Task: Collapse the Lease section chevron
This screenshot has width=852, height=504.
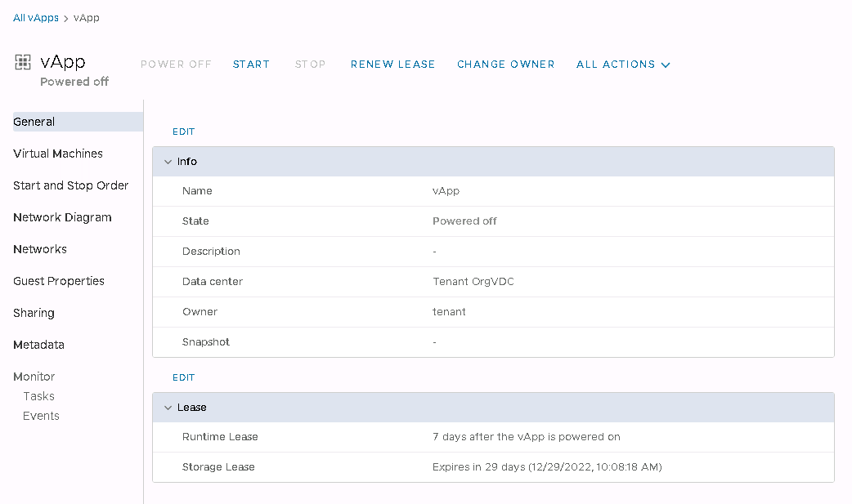Action: coord(168,408)
